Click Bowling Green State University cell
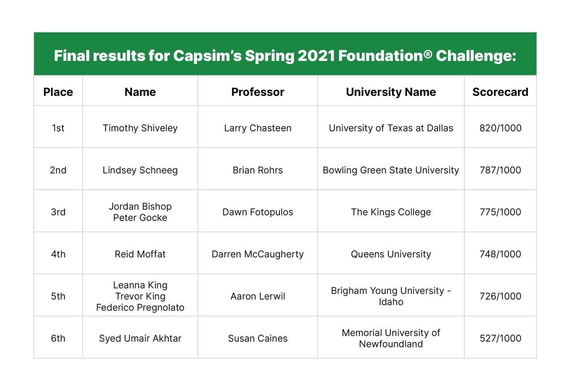 point(391,170)
